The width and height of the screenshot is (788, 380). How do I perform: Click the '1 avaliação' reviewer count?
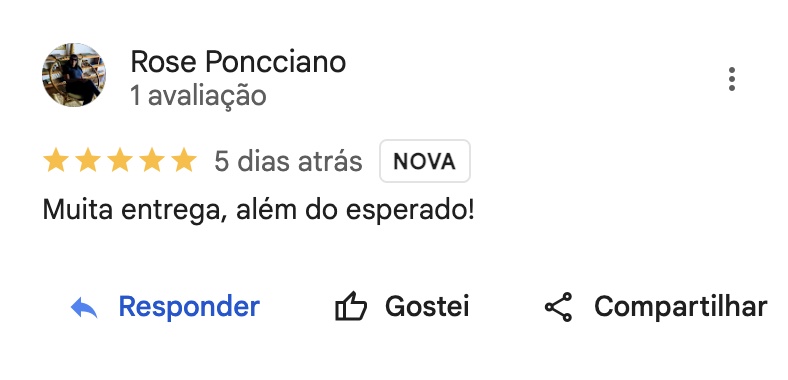pos(198,96)
